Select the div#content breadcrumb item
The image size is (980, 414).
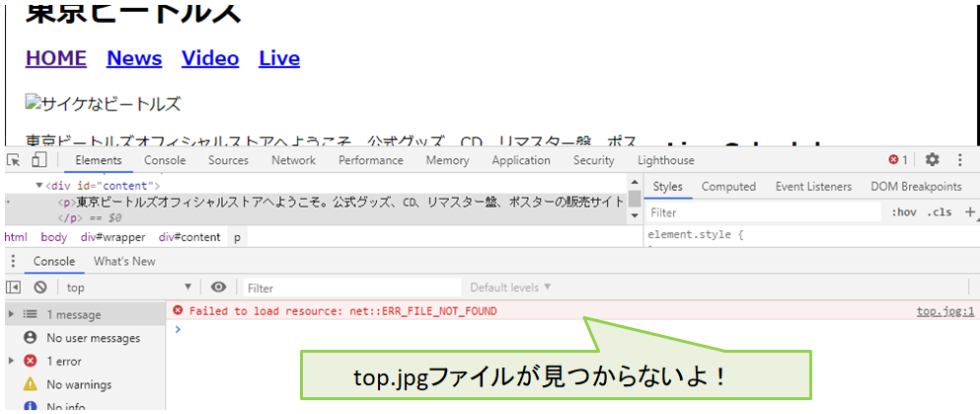coord(189,237)
